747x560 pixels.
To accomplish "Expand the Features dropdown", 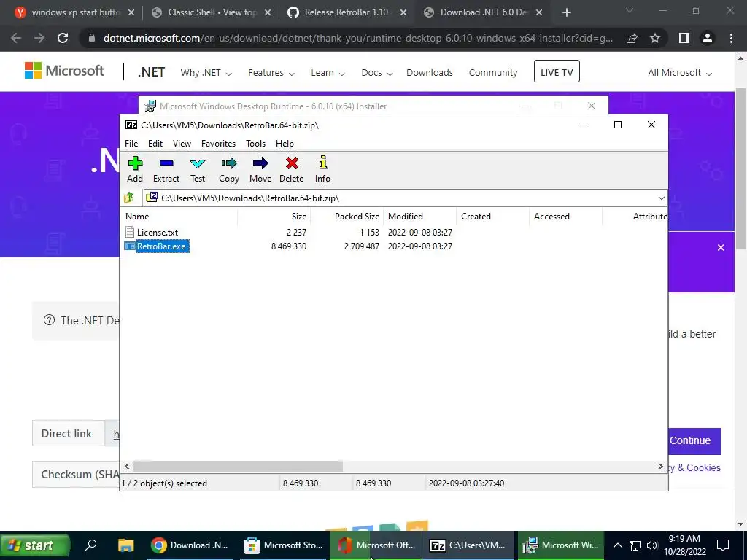I will 271,73.
